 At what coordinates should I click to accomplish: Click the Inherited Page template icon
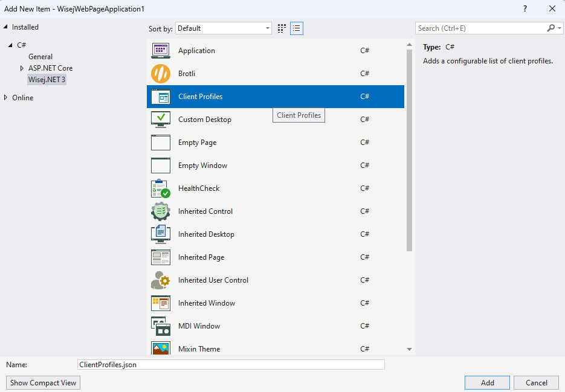(x=161, y=257)
